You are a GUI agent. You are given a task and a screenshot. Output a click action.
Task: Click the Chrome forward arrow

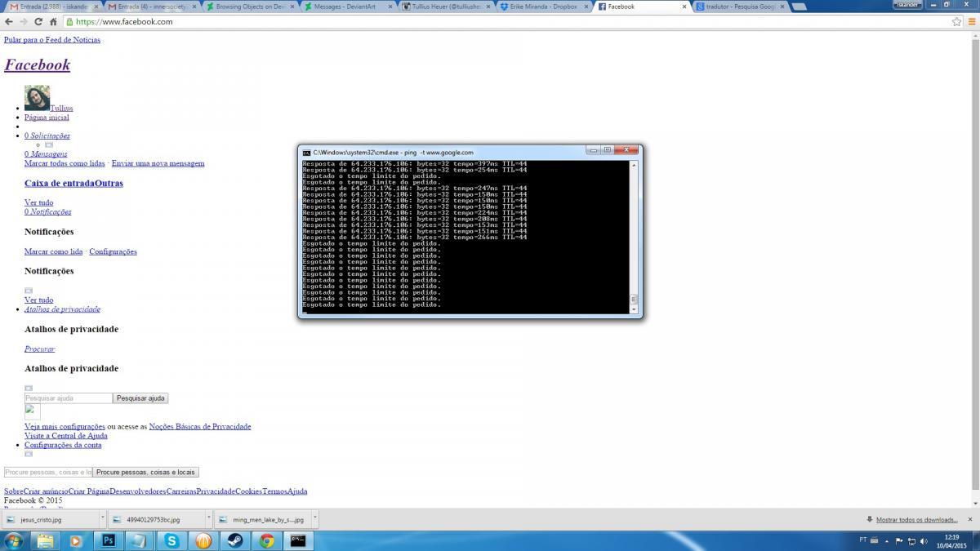click(24, 21)
